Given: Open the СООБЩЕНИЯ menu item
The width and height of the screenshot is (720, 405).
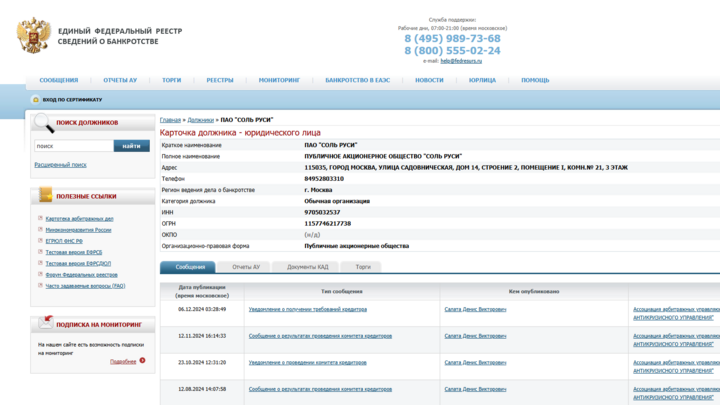Looking at the screenshot, I should [59, 80].
